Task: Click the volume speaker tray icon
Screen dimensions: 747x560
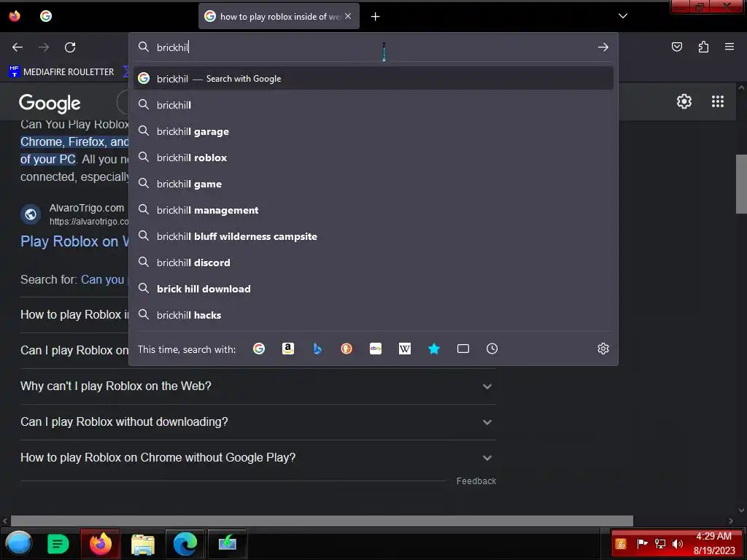Action: tap(678, 543)
